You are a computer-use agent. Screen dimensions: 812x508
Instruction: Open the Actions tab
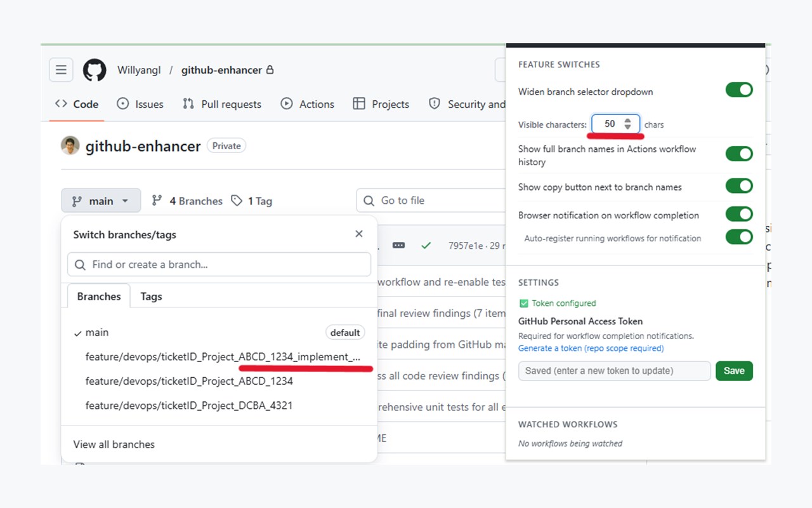tap(308, 104)
